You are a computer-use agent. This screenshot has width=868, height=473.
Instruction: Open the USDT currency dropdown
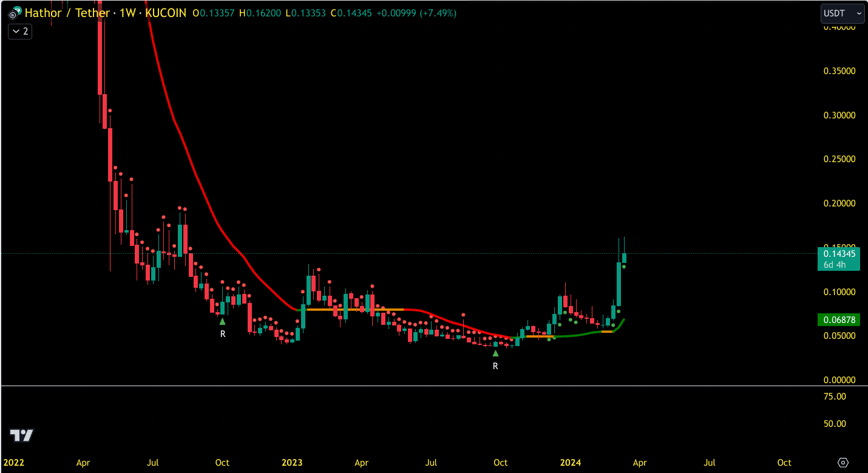(842, 13)
